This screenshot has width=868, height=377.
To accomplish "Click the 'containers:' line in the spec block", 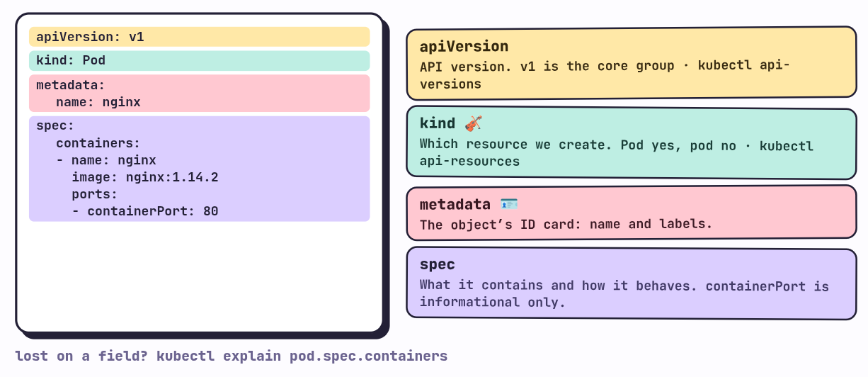I will click(x=98, y=143).
